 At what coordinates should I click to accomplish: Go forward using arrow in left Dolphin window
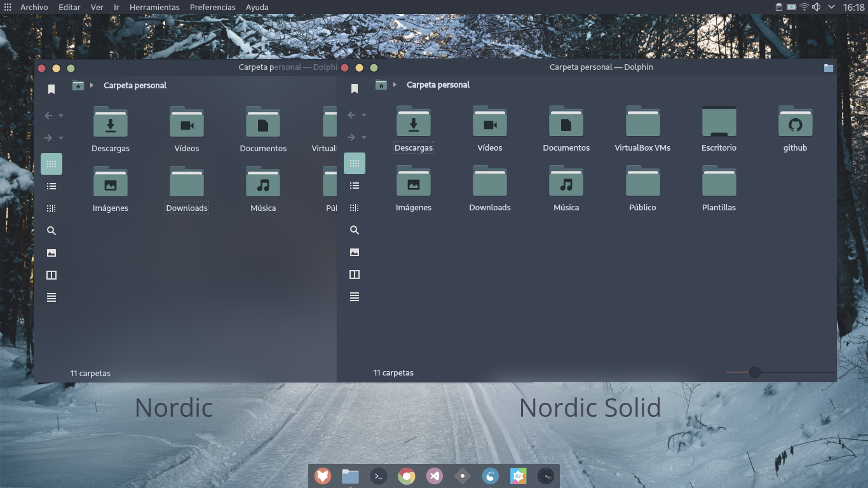pyautogui.click(x=48, y=138)
